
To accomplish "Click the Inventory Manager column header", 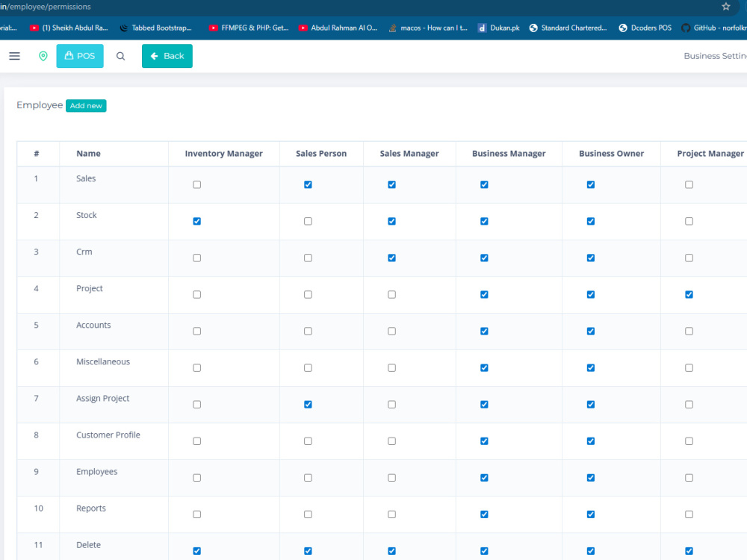I will (x=224, y=154).
